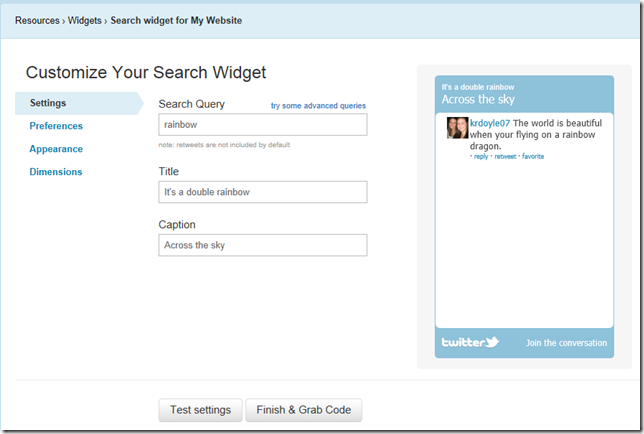Image resolution: width=644 pixels, height=434 pixels.
Task: Focus the Title text field
Action: click(263, 192)
